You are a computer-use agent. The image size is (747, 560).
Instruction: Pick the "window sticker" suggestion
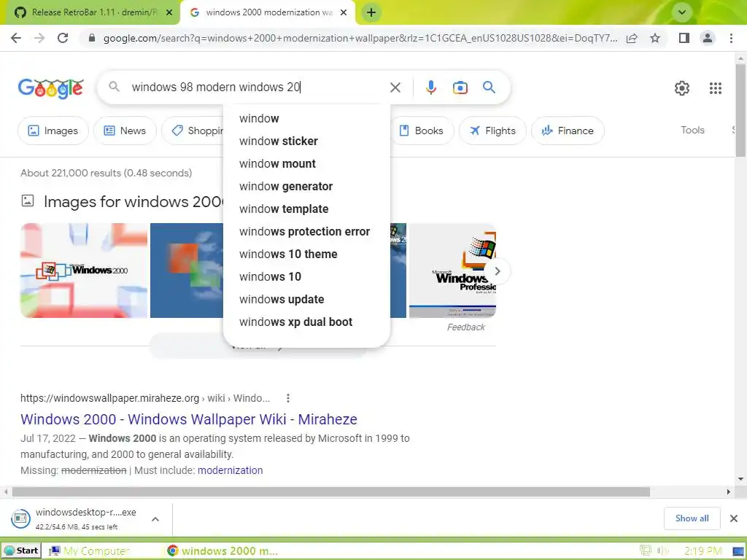pos(306,141)
